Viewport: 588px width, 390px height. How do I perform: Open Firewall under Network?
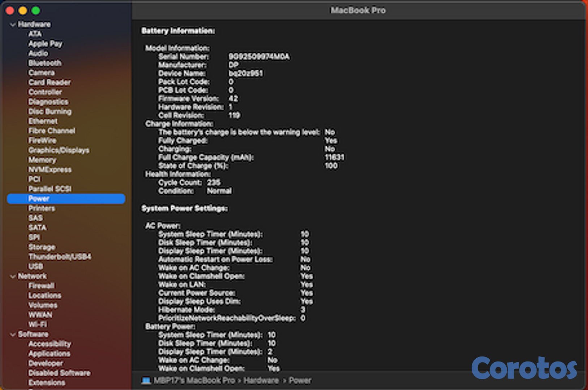click(x=41, y=286)
